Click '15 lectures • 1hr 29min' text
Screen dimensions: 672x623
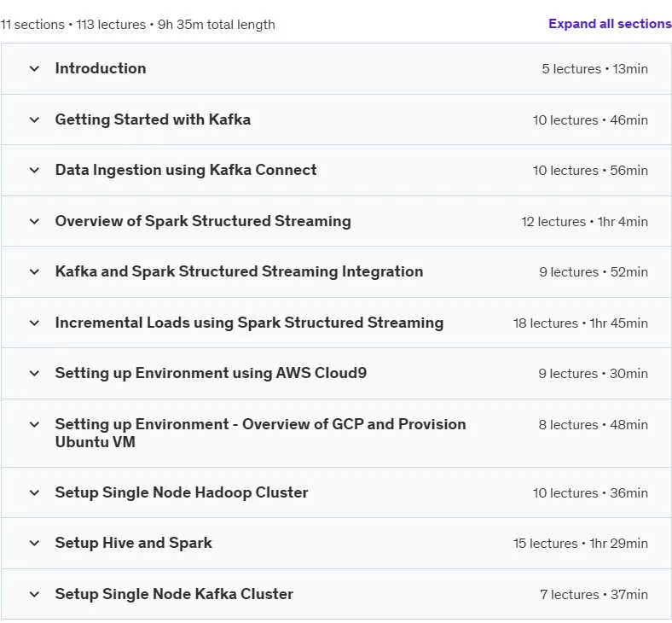point(581,544)
